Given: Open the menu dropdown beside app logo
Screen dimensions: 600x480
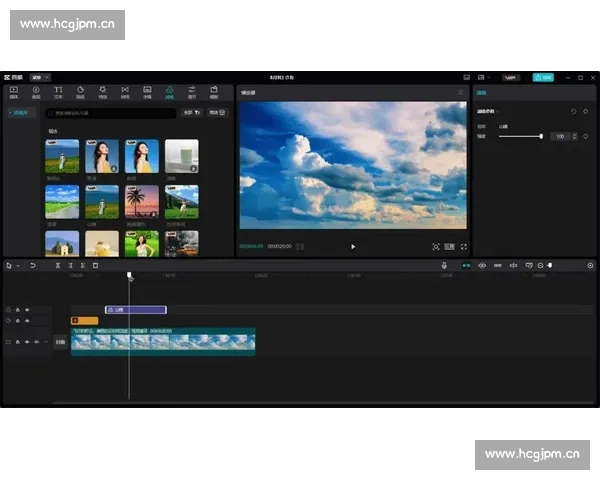Looking at the screenshot, I should pyautogui.click(x=40, y=76).
